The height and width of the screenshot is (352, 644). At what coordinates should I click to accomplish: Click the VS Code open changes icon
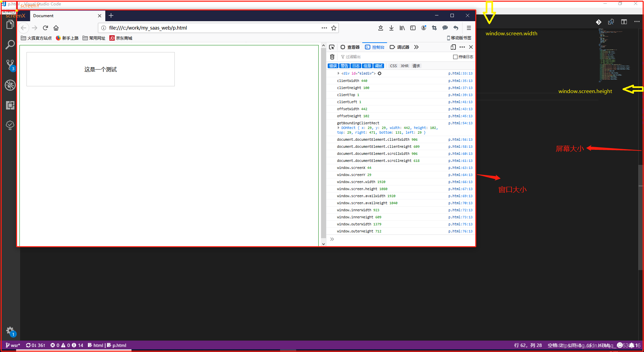[611, 22]
